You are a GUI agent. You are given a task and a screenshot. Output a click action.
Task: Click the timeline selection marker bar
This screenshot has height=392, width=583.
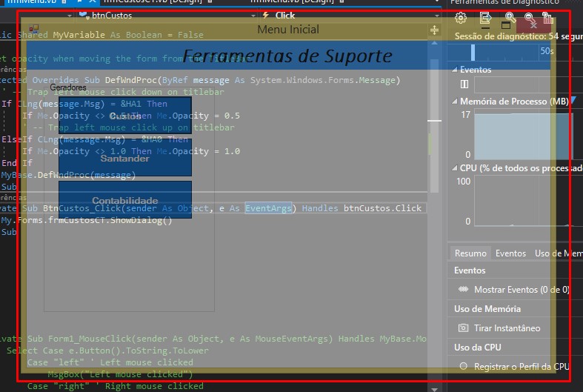pos(473,53)
